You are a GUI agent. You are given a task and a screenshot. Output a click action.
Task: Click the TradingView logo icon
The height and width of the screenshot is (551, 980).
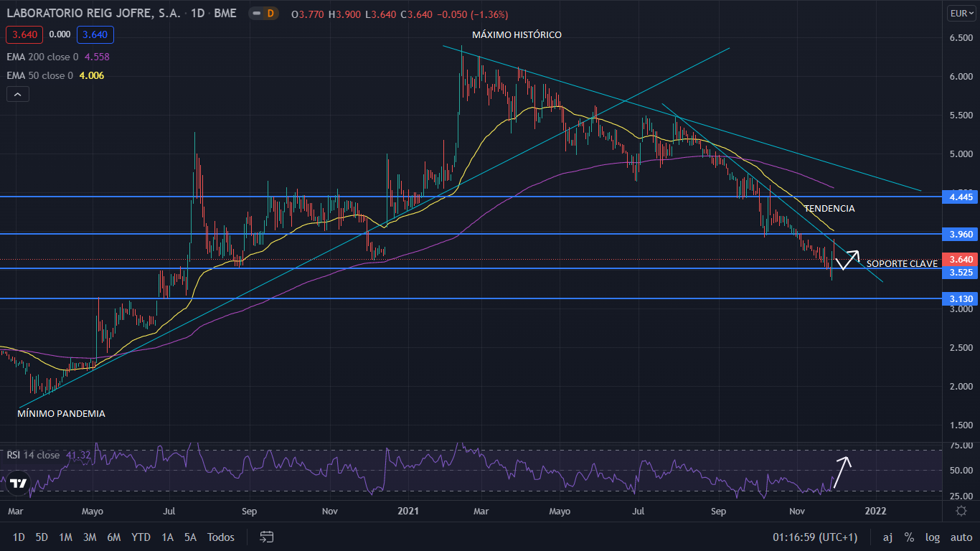coord(19,484)
